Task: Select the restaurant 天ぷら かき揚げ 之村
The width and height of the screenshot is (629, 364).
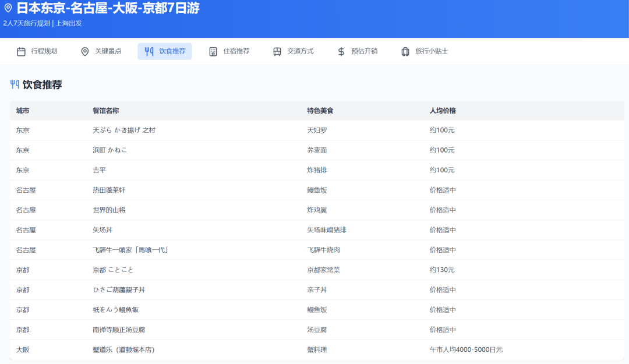Action: [x=124, y=130]
